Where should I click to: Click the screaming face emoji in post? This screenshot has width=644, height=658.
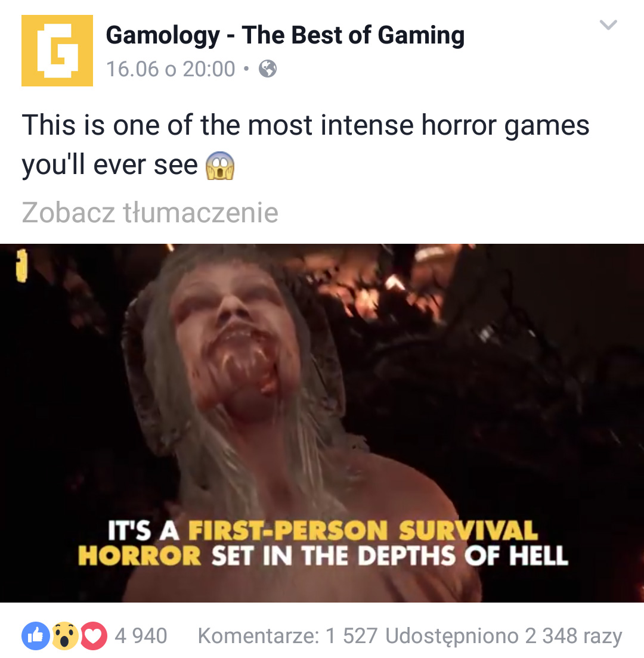coord(219,165)
